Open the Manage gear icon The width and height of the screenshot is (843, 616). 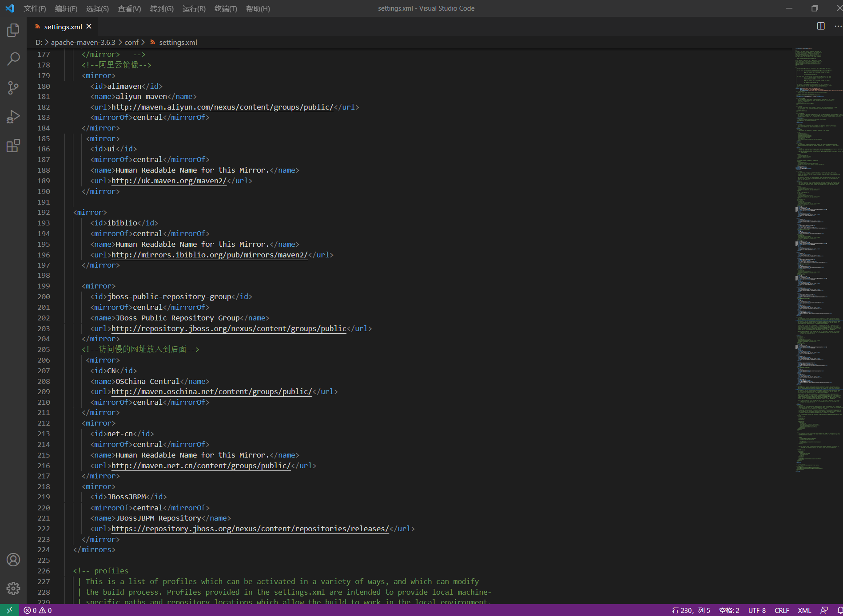click(x=13, y=588)
